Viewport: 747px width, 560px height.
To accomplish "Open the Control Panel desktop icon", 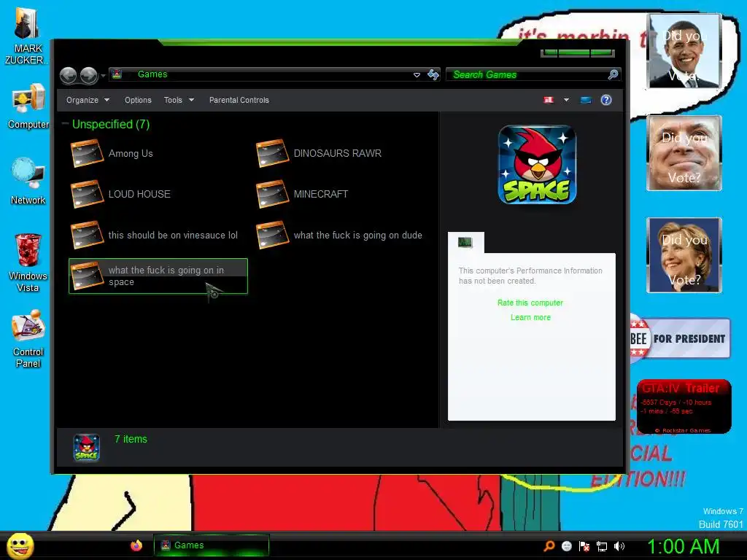I will (28, 339).
